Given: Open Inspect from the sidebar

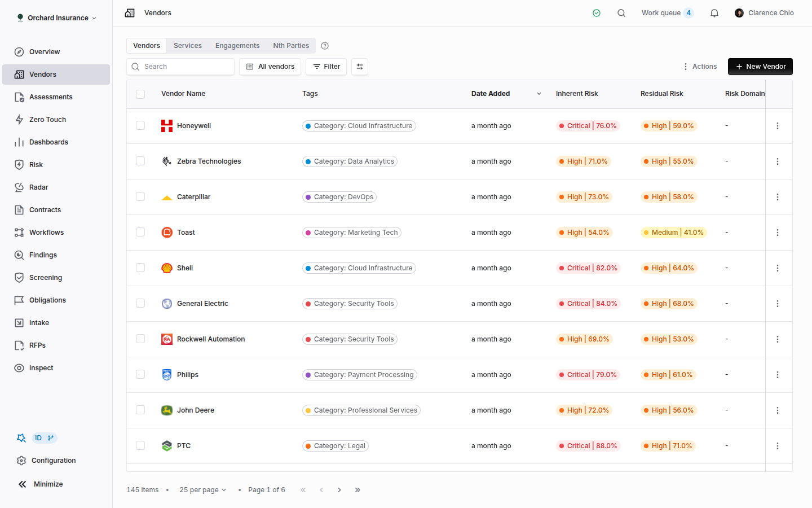Looking at the screenshot, I should pyautogui.click(x=56, y=368).
